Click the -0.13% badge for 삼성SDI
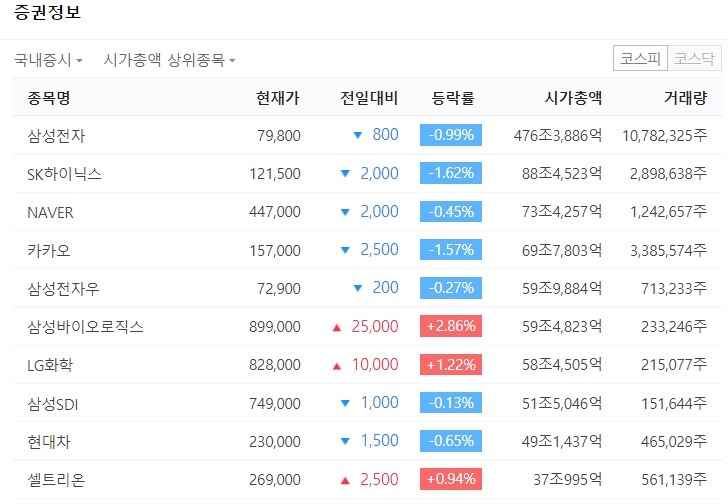The image size is (728, 504). click(451, 402)
